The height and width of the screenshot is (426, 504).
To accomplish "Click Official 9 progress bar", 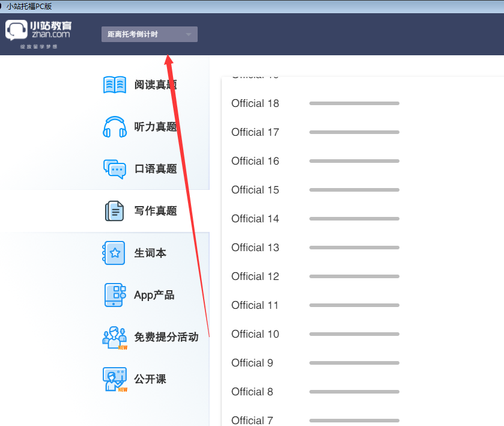I will pyautogui.click(x=354, y=363).
